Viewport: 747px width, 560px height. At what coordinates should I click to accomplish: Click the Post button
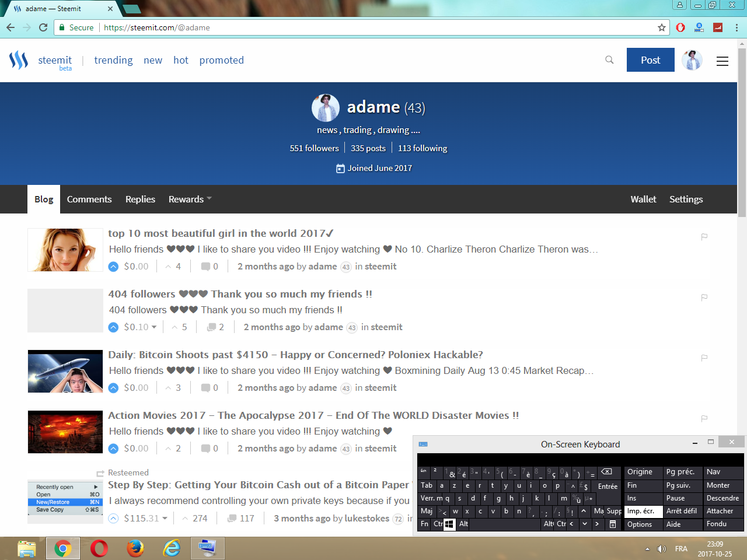pyautogui.click(x=651, y=60)
